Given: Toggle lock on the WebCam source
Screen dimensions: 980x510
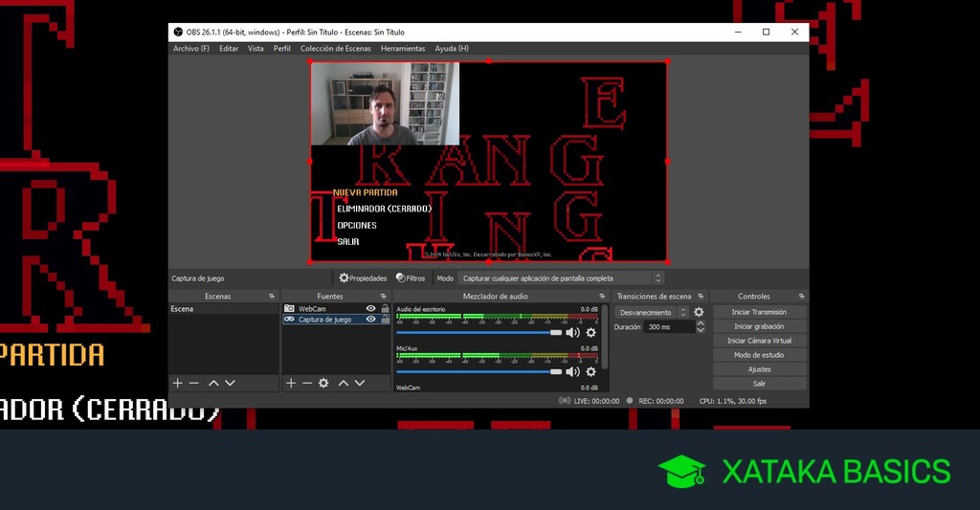Looking at the screenshot, I should click(x=385, y=309).
